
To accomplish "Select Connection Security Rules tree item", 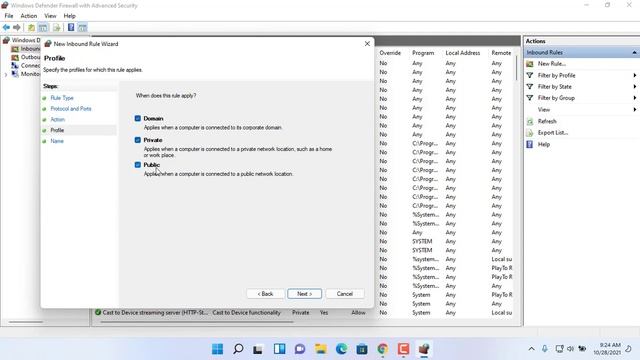I will 26,65.
